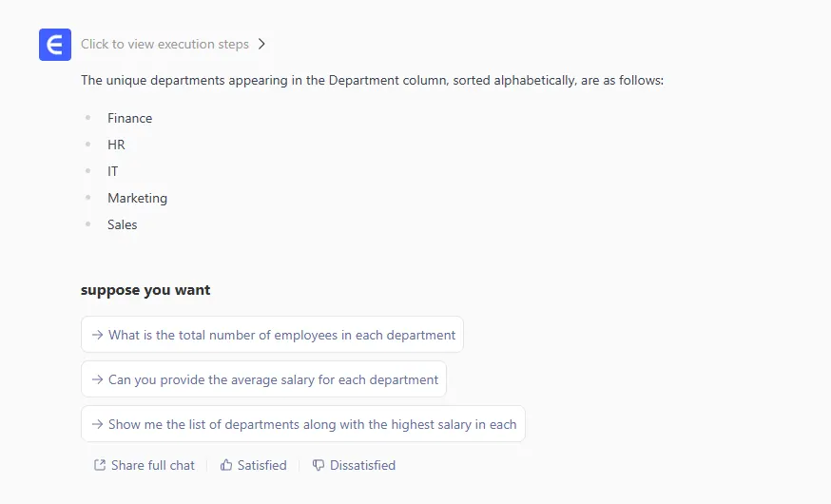Click the HR list item
The image size is (831, 504).
tap(116, 145)
